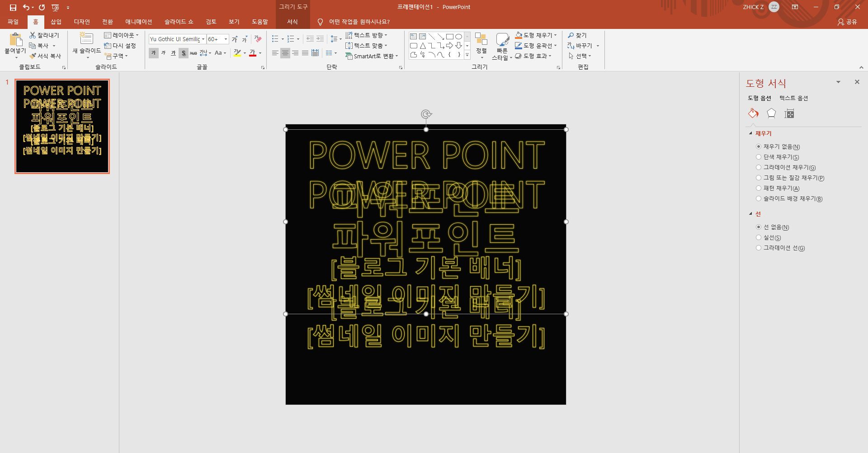868x453 pixels.
Task: Open 텍스트 방향 text direction dropdown
Action: tap(366, 35)
